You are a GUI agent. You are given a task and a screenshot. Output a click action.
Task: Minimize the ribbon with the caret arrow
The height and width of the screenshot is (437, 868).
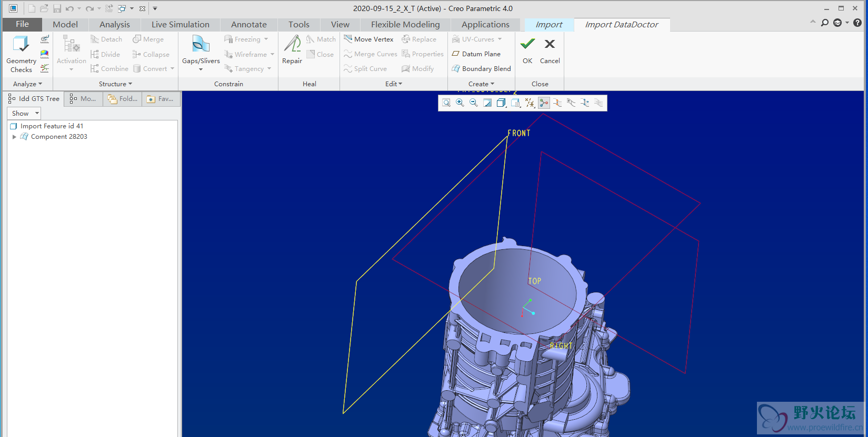(x=813, y=22)
